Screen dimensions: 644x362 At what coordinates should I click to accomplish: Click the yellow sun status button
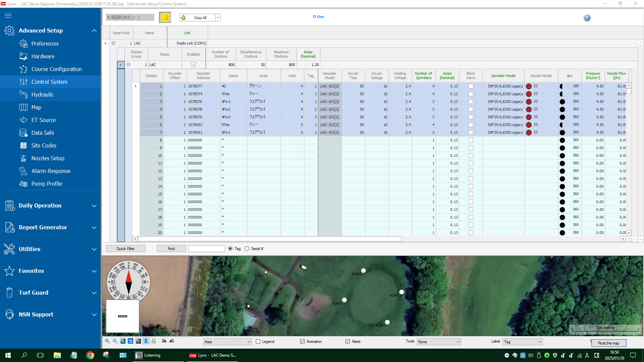coord(165,17)
